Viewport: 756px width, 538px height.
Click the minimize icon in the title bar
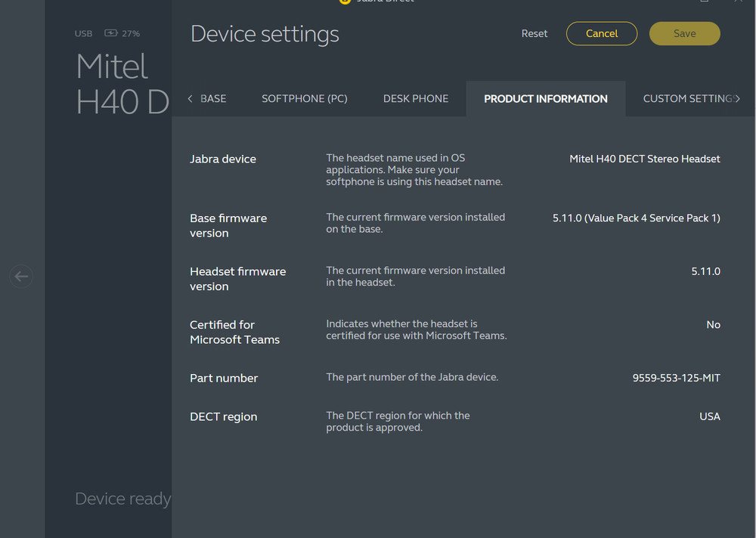(x=704, y=2)
